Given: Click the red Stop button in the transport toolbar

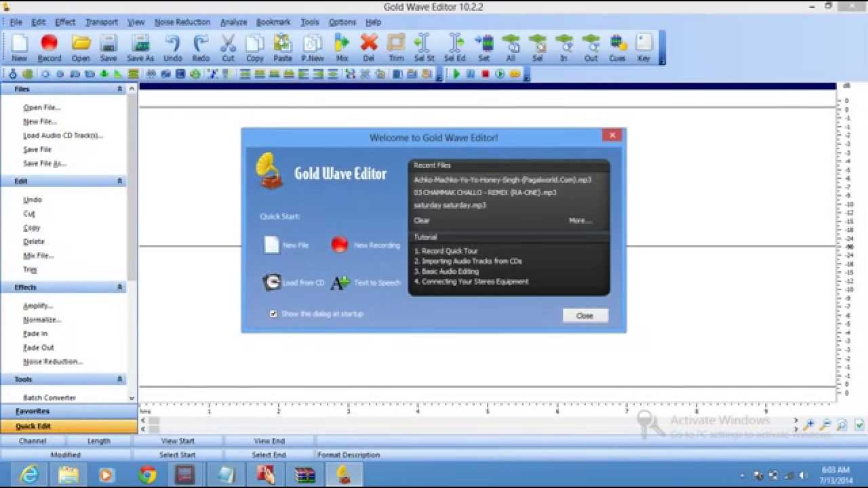Looking at the screenshot, I should coord(486,74).
